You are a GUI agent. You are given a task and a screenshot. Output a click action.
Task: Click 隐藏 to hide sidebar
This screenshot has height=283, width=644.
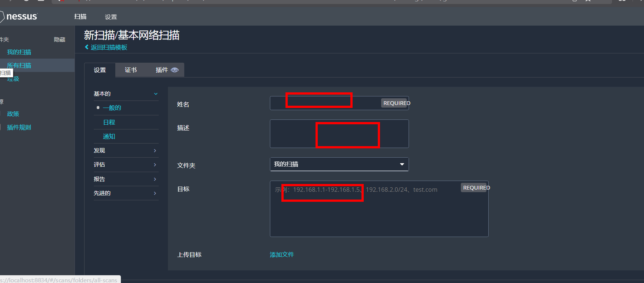point(60,39)
